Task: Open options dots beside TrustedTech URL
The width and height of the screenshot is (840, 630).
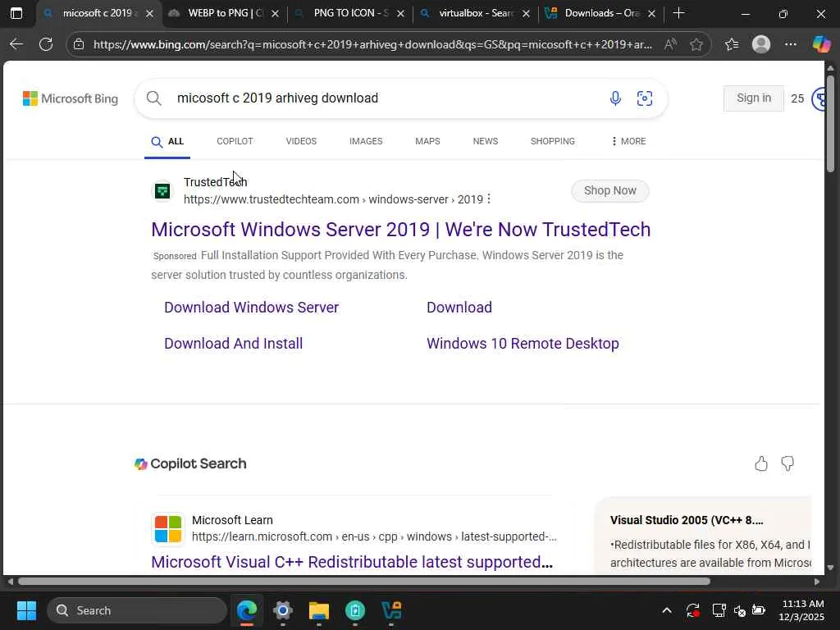Action: [x=489, y=199]
